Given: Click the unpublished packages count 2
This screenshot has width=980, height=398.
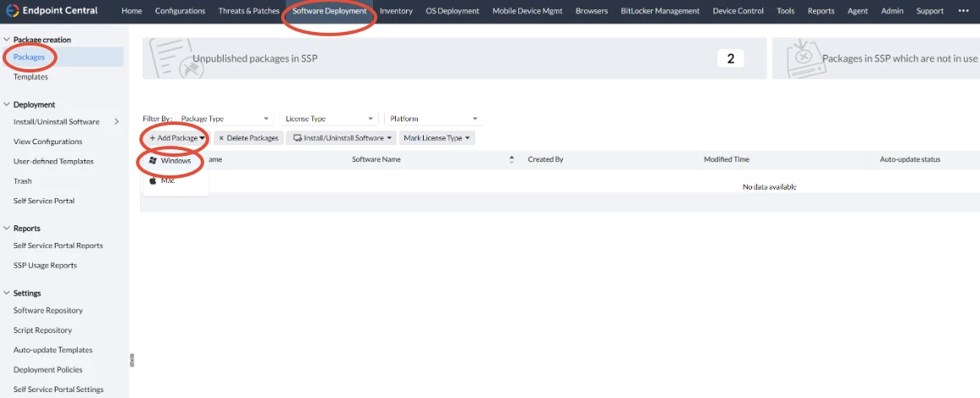Looking at the screenshot, I should [731, 59].
